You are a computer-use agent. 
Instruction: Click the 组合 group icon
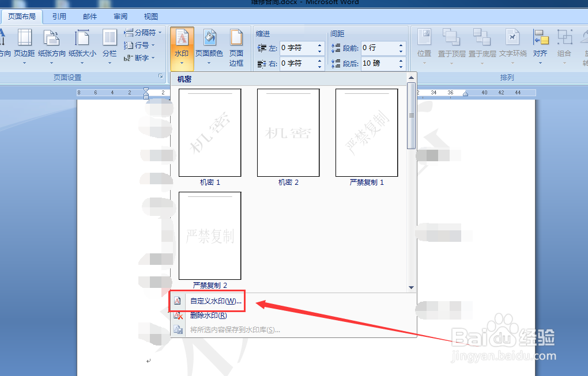[564, 37]
